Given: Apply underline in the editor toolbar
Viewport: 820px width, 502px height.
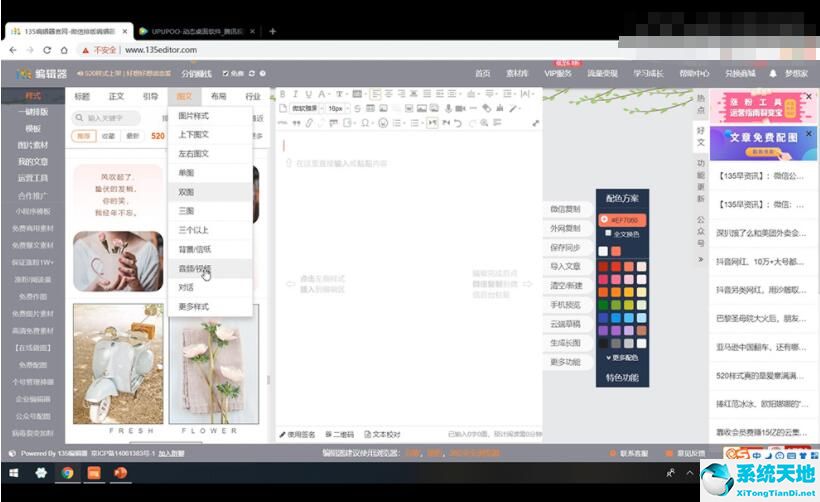Looking at the screenshot, I should pyautogui.click(x=309, y=94).
